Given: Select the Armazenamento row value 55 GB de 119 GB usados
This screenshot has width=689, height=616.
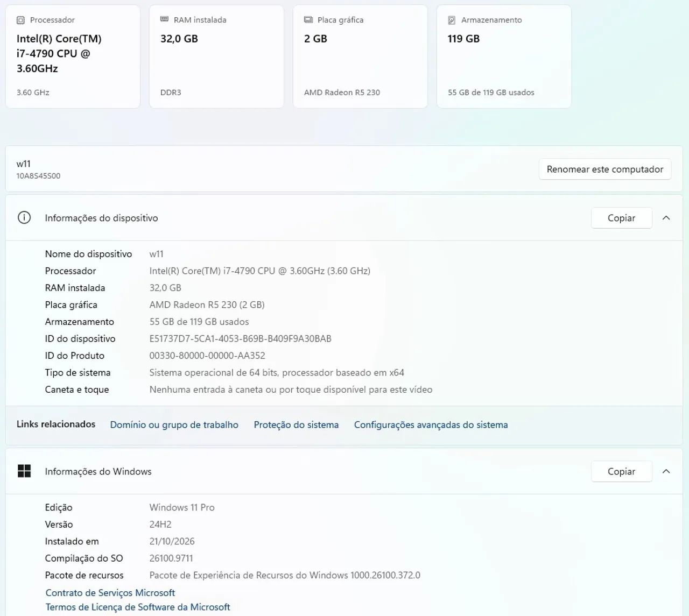Looking at the screenshot, I should (x=199, y=322).
